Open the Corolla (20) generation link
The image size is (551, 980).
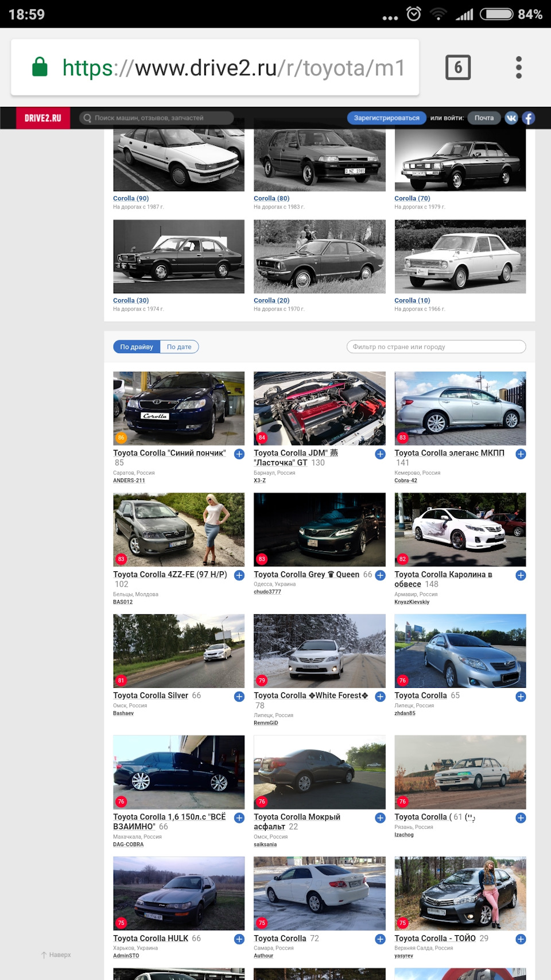[271, 300]
